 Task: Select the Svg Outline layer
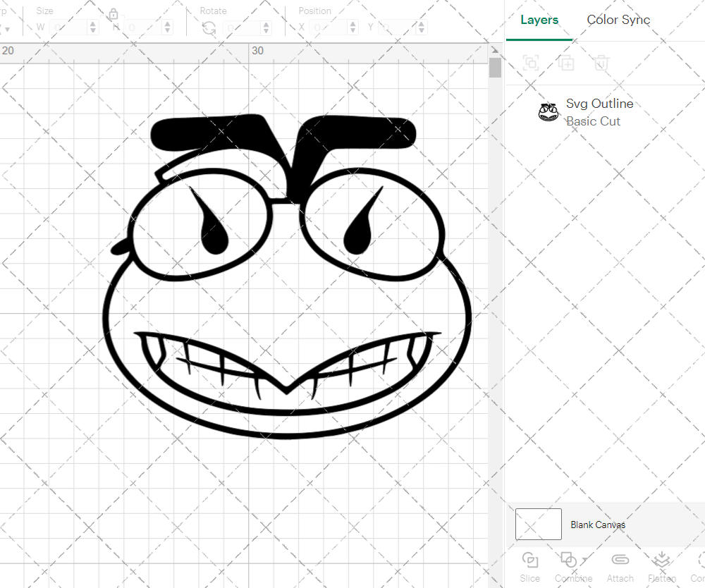599,112
